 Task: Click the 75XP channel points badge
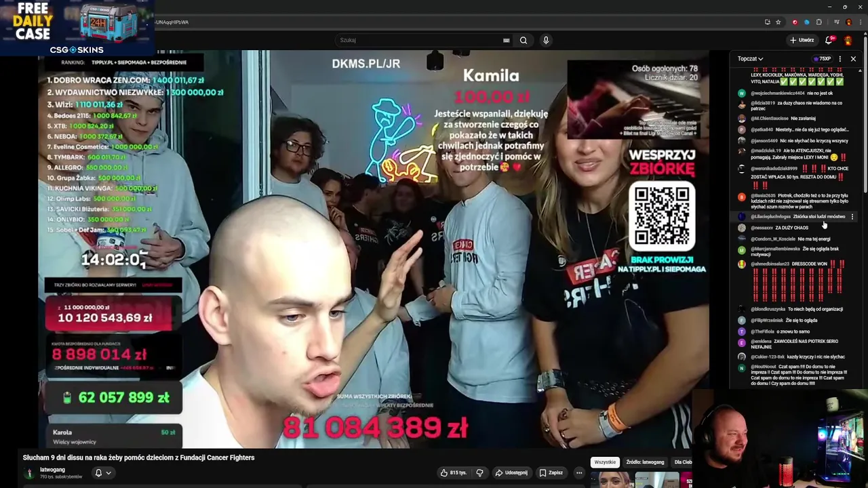tap(822, 59)
